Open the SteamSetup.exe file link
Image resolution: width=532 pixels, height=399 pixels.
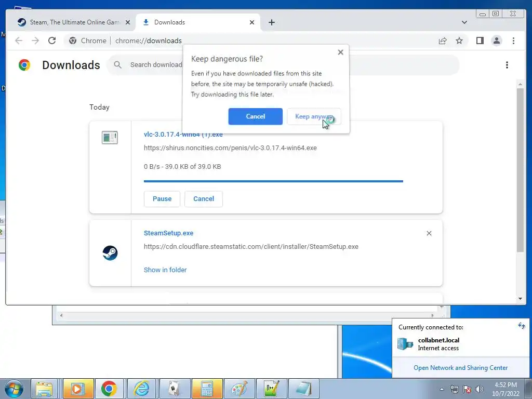[169, 233]
